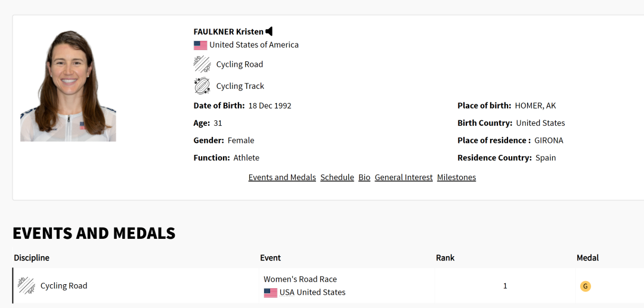Click the gold medal G badge
The height and width of the screenshot is (308, 644).
[x=586, y=287]
